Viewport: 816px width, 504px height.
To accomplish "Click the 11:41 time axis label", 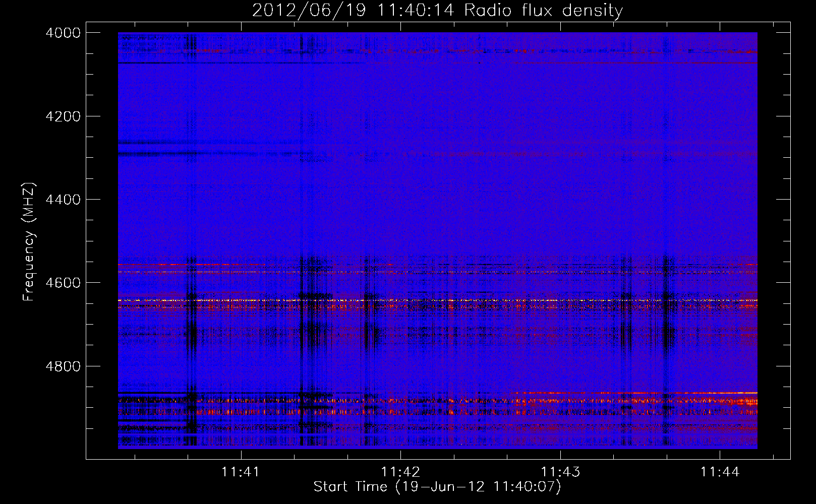I will tap(241, 472).
